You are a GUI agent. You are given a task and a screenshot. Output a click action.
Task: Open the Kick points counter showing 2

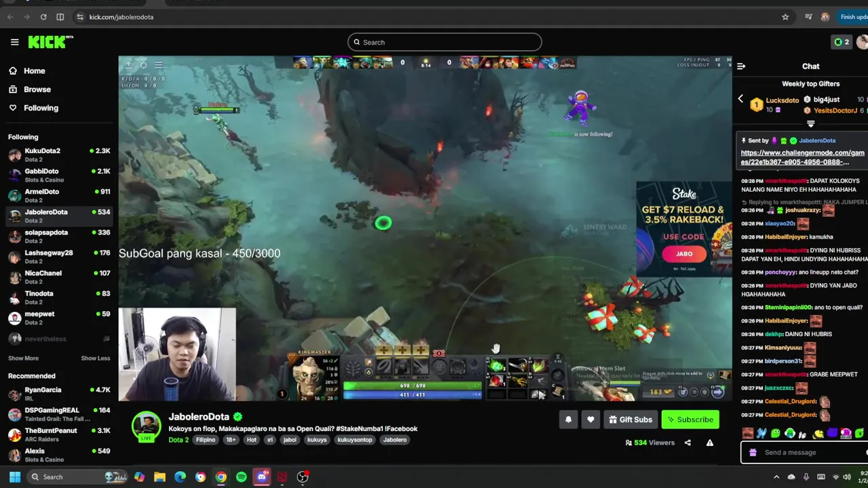(x=842, y=42)
